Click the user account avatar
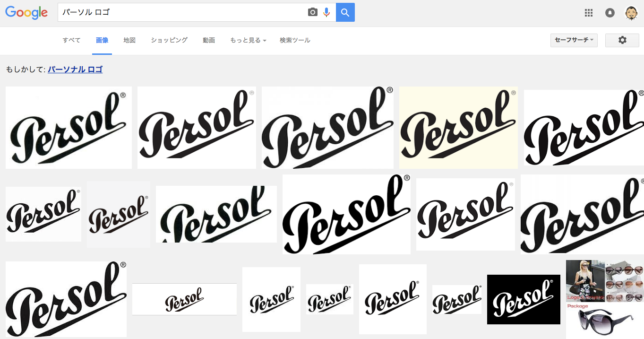This screenshot has height=339, width=644. click(x=631, y=13)
